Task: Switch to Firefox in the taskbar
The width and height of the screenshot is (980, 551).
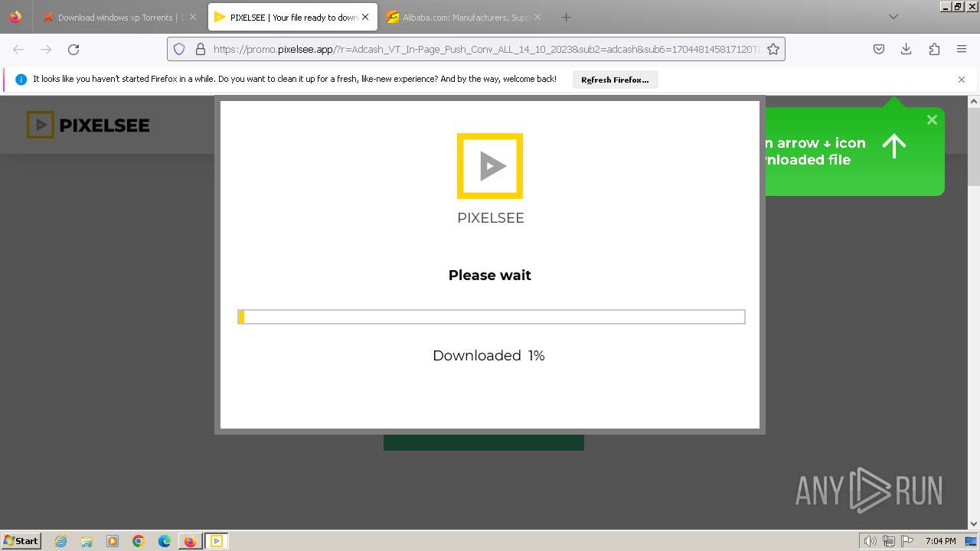Action: click(190, 541)
